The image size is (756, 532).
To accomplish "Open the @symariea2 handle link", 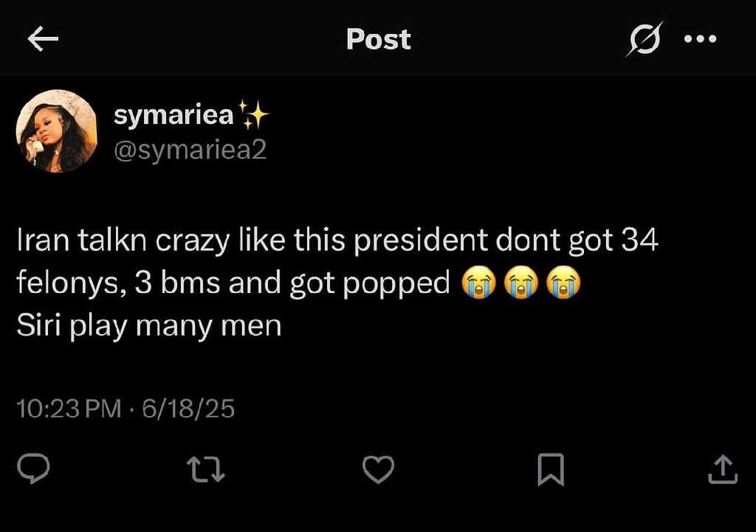I will 190,150.
